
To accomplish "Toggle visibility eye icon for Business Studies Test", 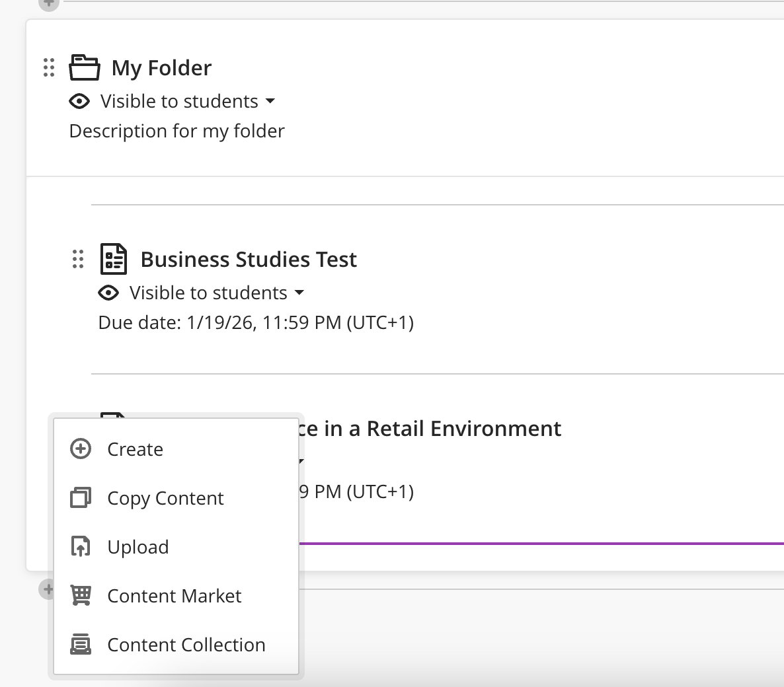I will (x=108, y=293).
